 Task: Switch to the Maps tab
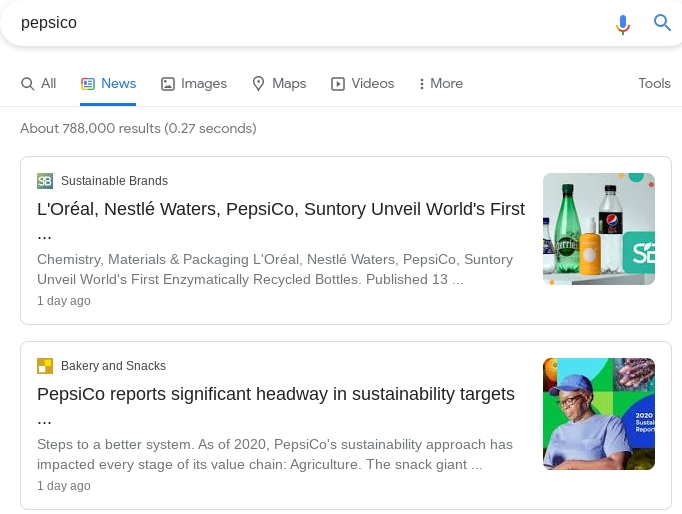[x=279, y=84]
